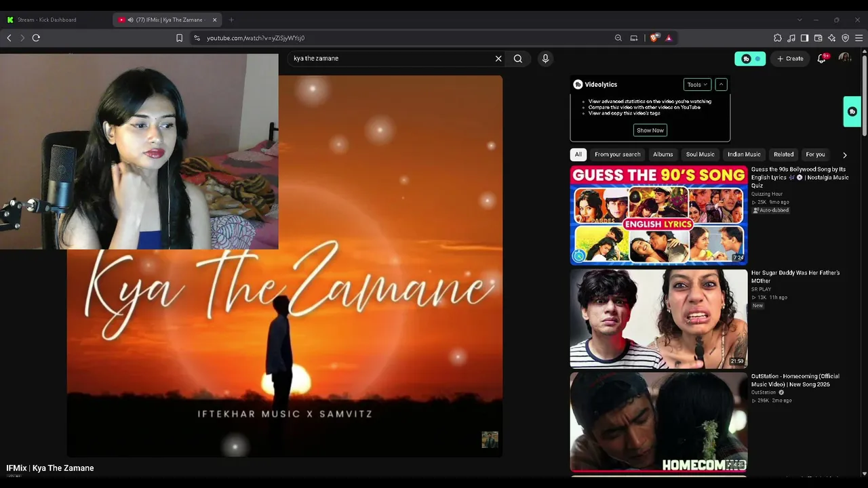Viewport: 868px width, 488px height.
Task: Click the Kya The Zamane video player
Action: pos(285,266)
